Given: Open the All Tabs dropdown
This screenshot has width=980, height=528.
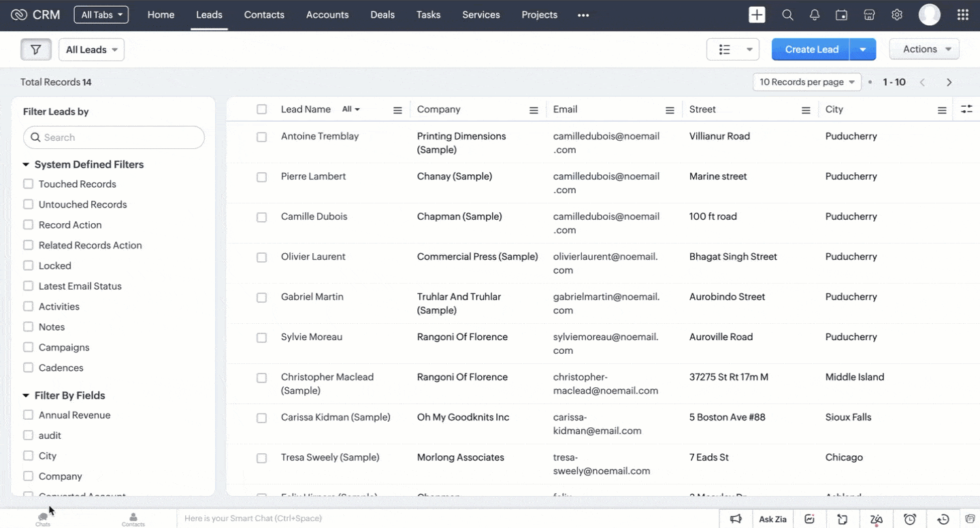Looking at the screenshot, I should [x=101, y=14].
